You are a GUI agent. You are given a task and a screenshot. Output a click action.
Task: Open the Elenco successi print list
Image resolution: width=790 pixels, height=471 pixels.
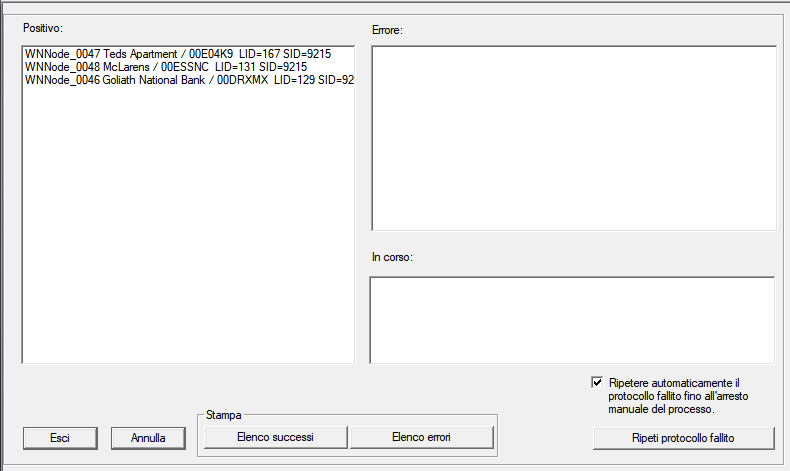[275, 438]
